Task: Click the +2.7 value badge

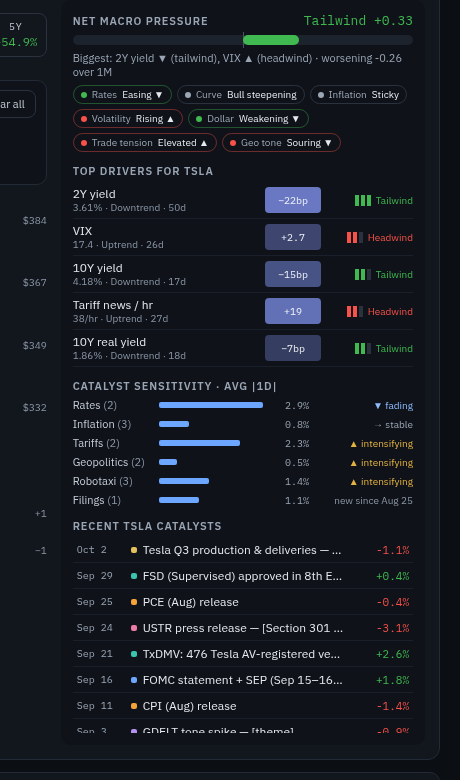Action: click(x=293, y=237)
